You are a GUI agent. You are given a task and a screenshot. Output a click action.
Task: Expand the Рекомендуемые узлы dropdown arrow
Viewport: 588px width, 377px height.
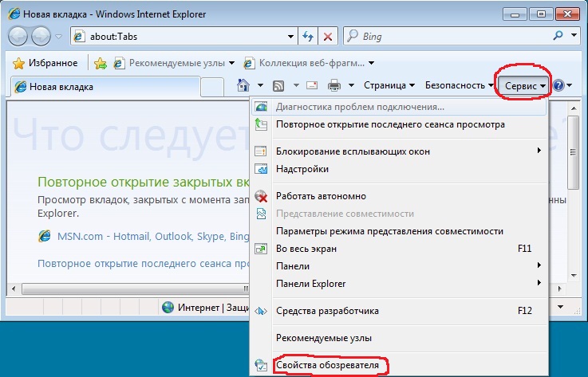tap(231, 63)
